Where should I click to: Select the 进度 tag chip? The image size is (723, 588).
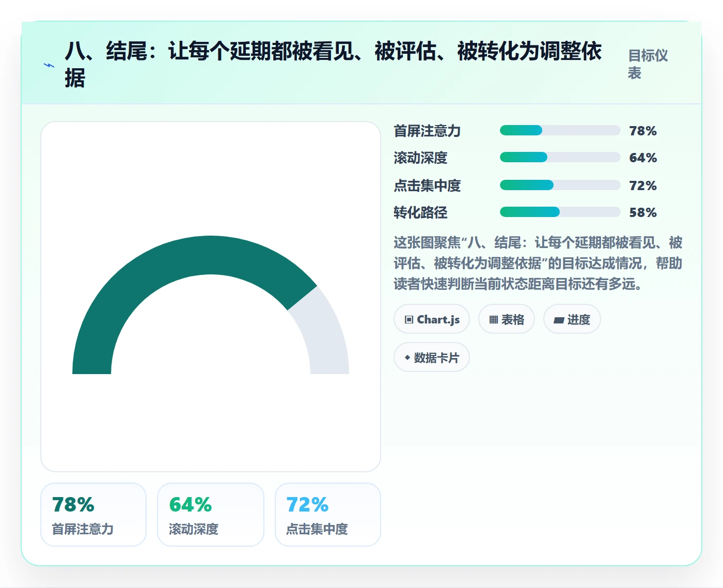[x=572, y=319]
